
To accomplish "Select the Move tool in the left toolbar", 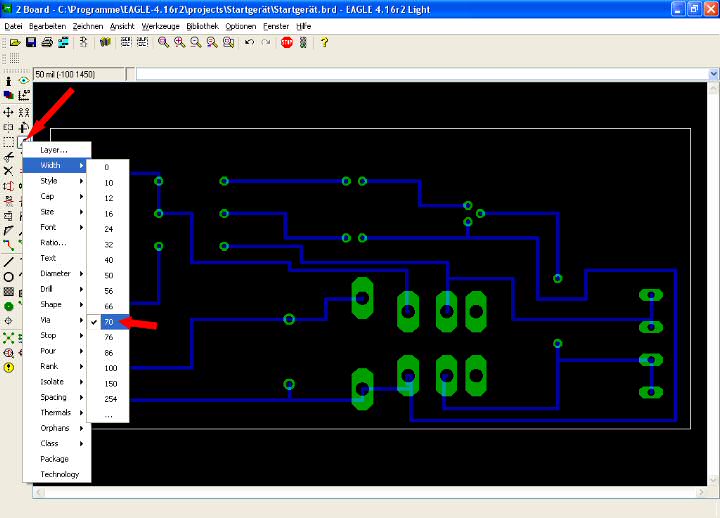I will 8,112.
